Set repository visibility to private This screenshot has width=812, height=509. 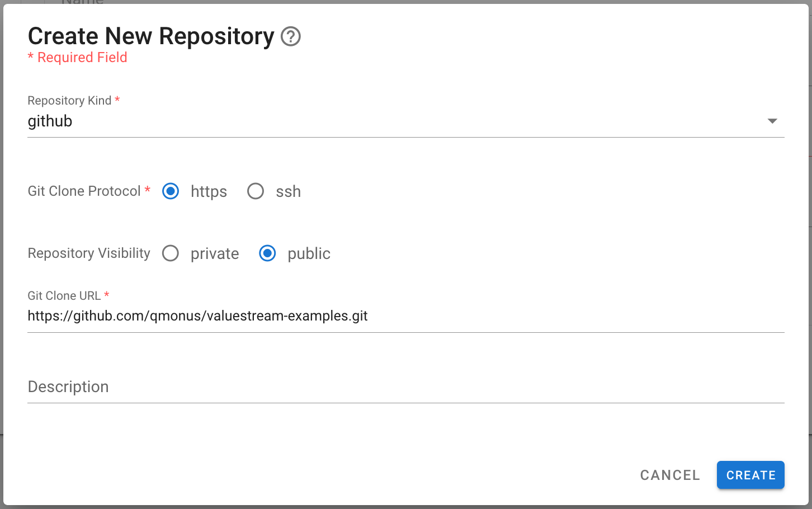click(x=171, y=253)
